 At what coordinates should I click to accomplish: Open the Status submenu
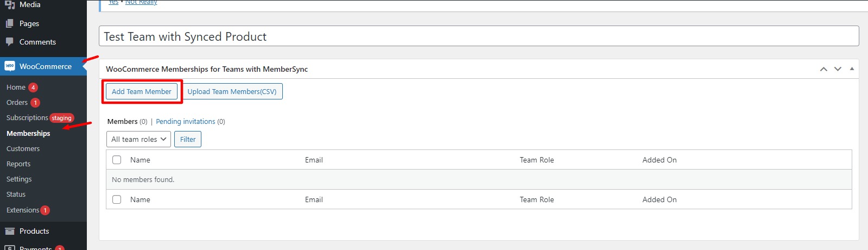pos(16,194)
